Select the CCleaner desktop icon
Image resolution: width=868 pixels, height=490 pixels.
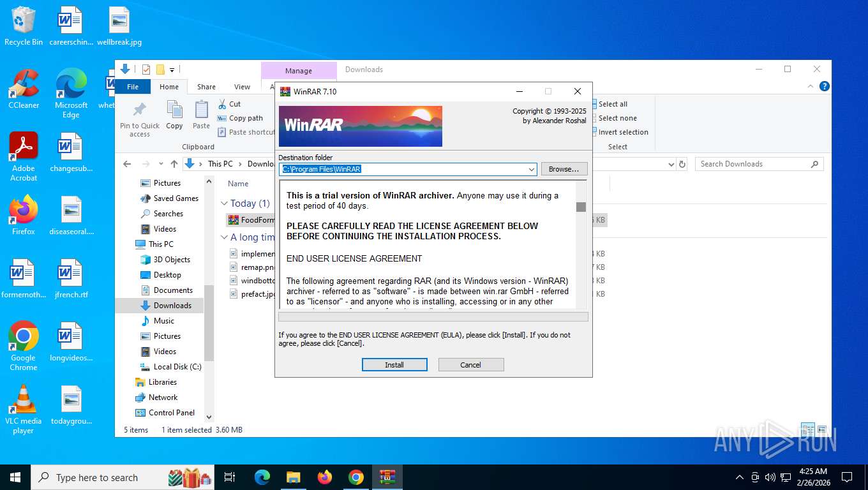(24, 89)
